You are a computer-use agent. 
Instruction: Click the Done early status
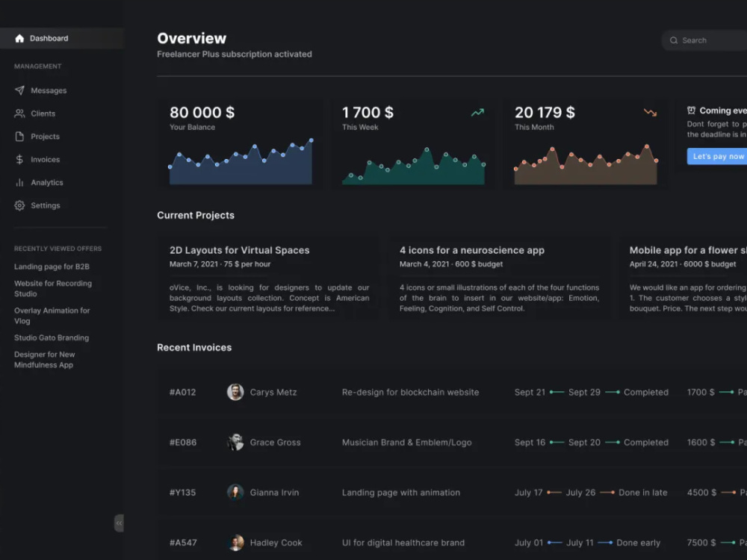coord(639,543)
